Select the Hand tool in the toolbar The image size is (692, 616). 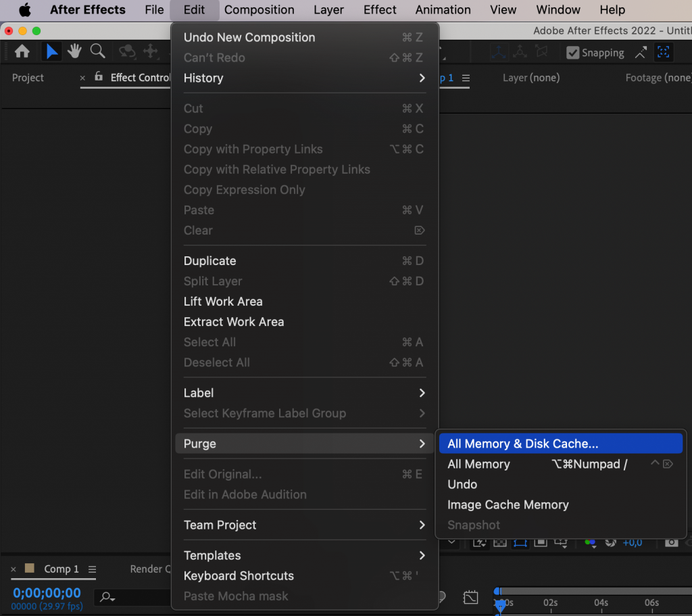pos(74,51)
